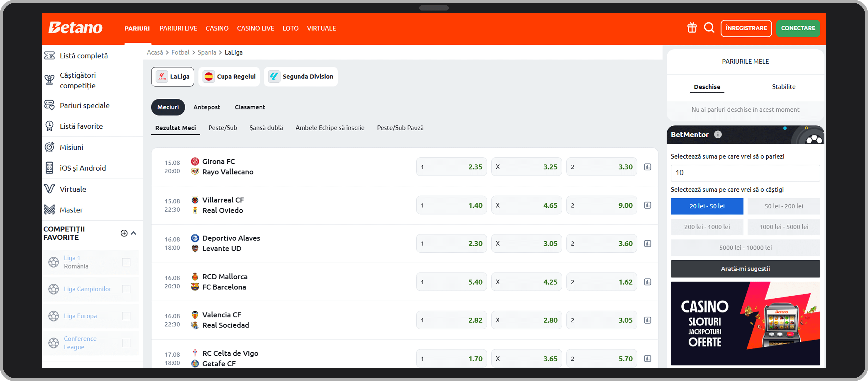868x381 pixels.
Task: Click the BetMentor info icon
Action: 718,135
